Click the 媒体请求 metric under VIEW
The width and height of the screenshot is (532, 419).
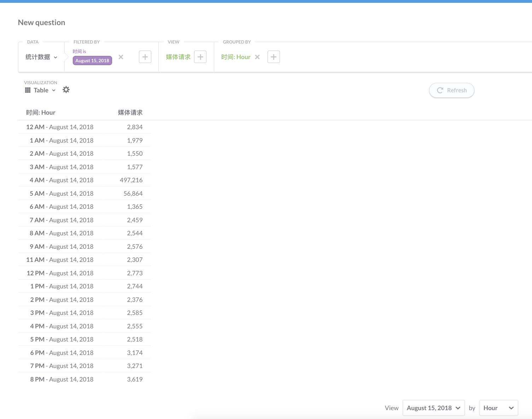pos(178,57)
